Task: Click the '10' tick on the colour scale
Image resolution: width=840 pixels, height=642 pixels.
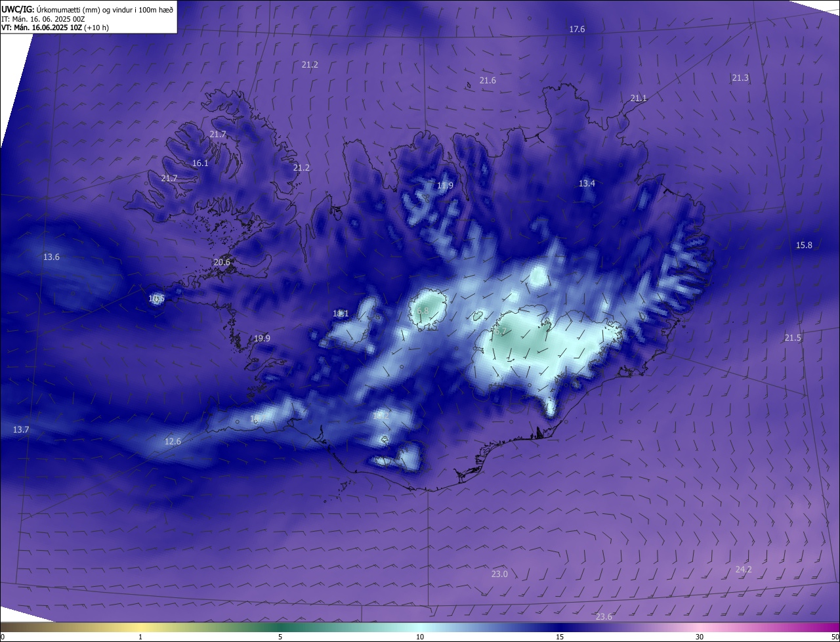Action: (420, 637)
